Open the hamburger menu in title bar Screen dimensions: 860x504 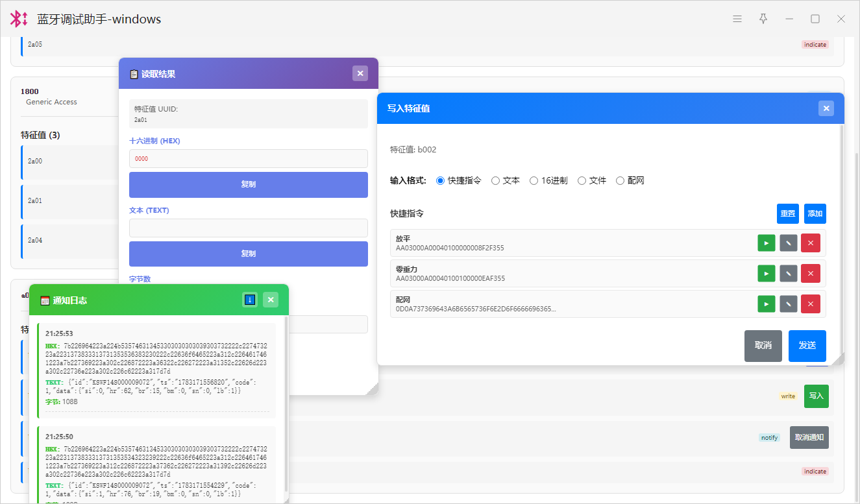tap(737, 19)
